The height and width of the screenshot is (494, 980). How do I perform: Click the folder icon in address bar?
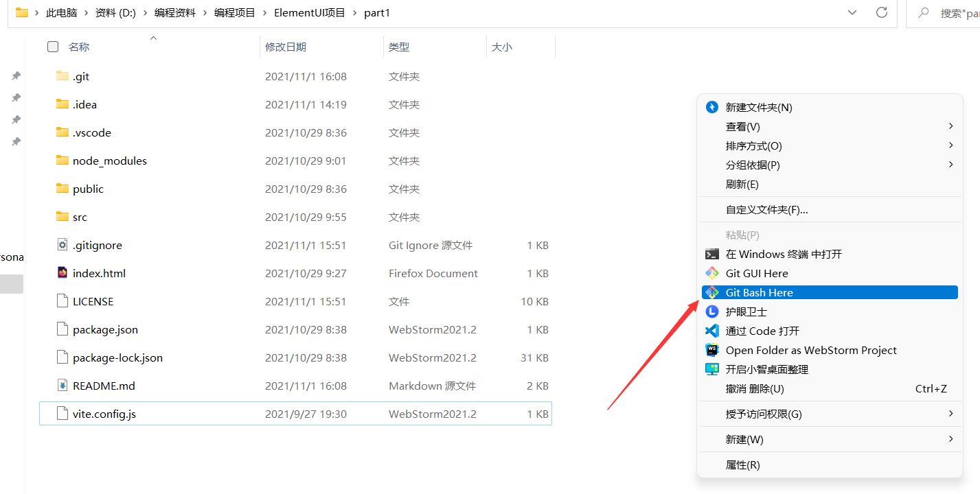22,12
